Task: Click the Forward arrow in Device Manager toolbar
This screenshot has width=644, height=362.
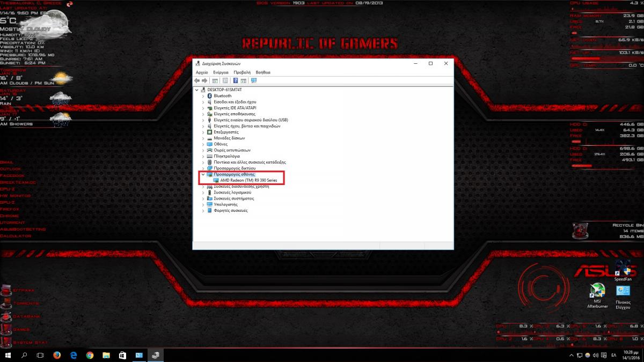Action: click(x=204, y=80)
